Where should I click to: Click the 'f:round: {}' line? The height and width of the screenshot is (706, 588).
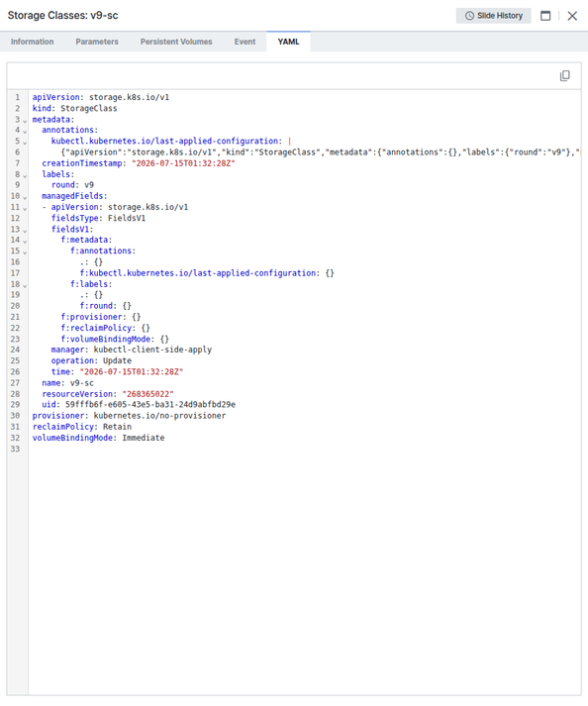105,306
